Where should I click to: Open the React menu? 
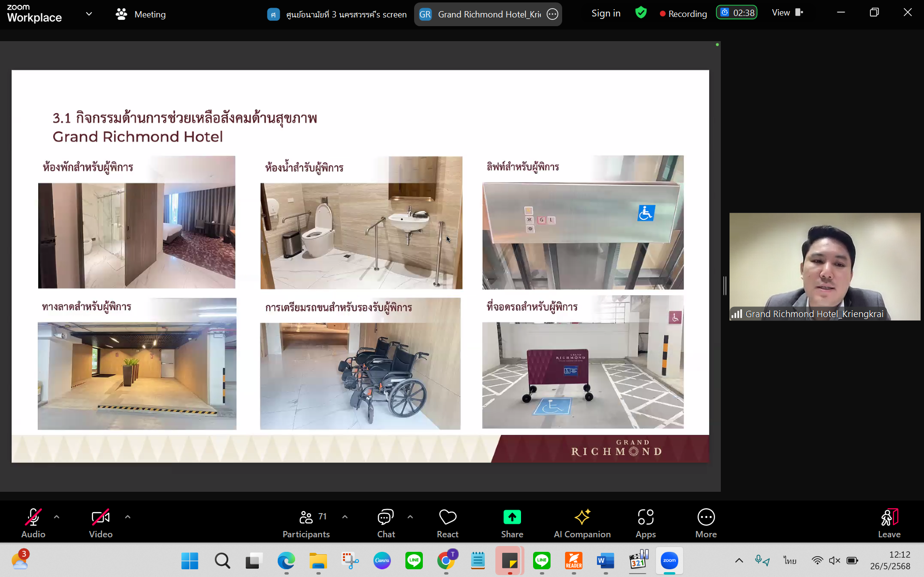pos(447,523)
